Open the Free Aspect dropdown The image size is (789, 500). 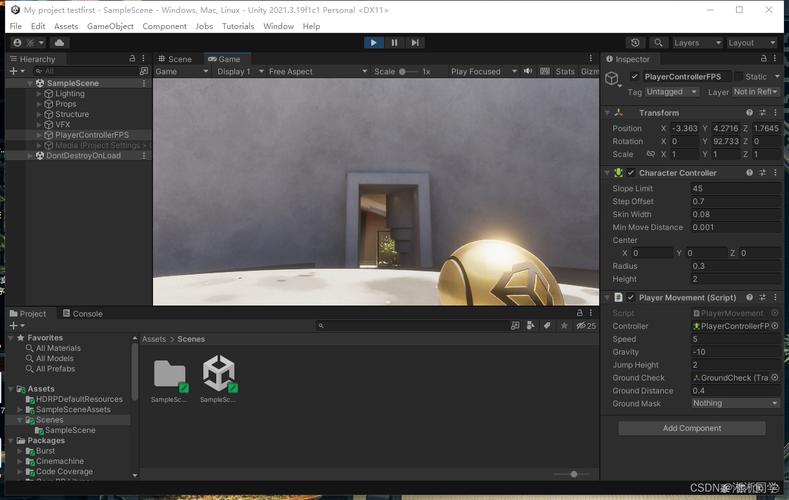318,71
